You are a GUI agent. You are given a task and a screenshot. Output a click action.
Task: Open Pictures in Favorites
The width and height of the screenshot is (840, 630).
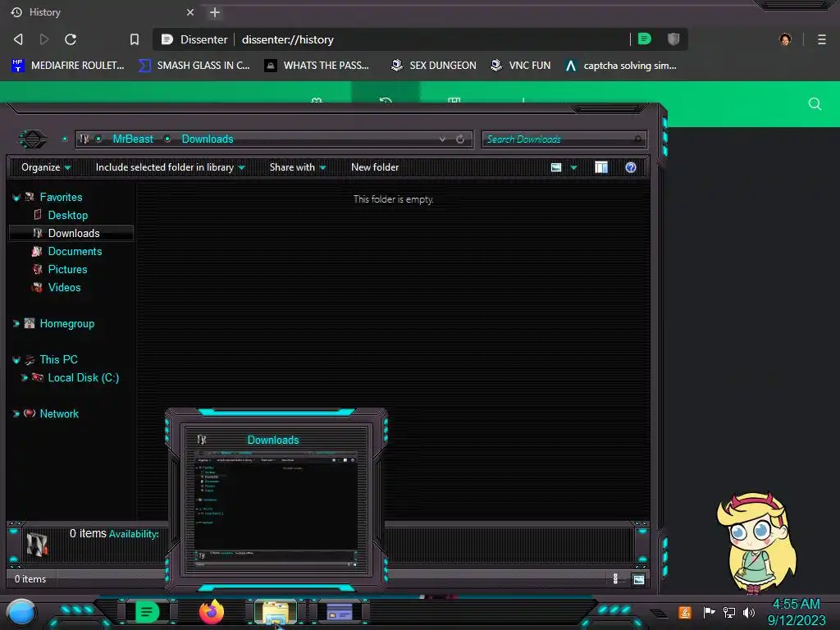pos(67,270)
